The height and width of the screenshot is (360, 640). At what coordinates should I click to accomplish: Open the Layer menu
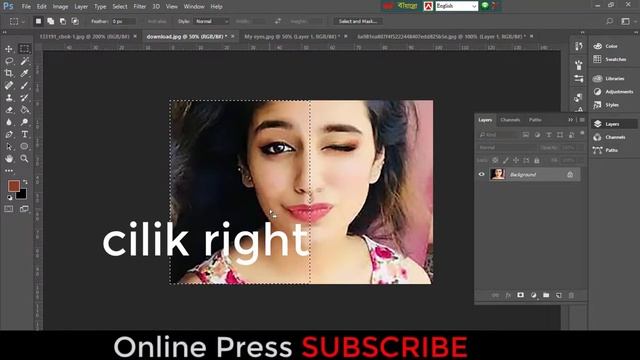81,7
